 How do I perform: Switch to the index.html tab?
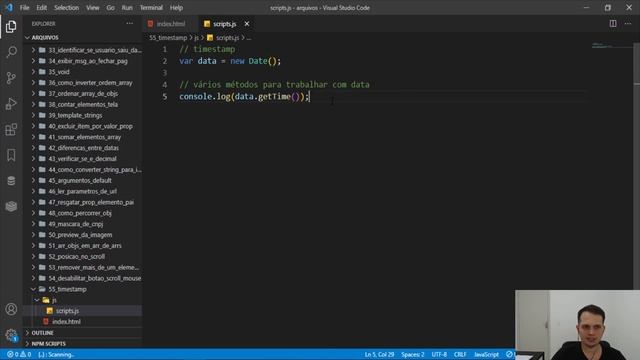pyautogui.click(x=171, y=24)
